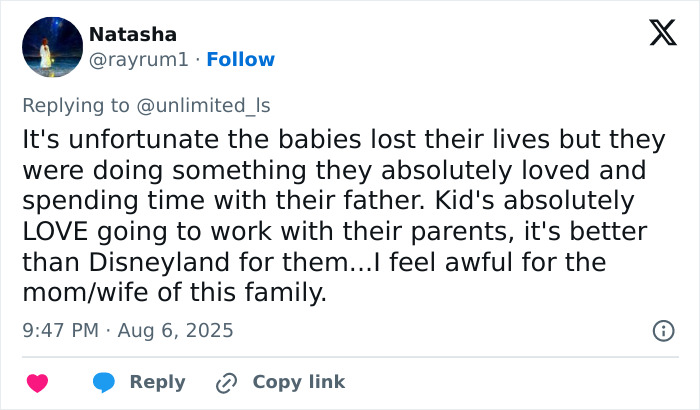Follow the @rayrum1 account
Viewport: 700px width, 410px height.
tap(240, 60)
